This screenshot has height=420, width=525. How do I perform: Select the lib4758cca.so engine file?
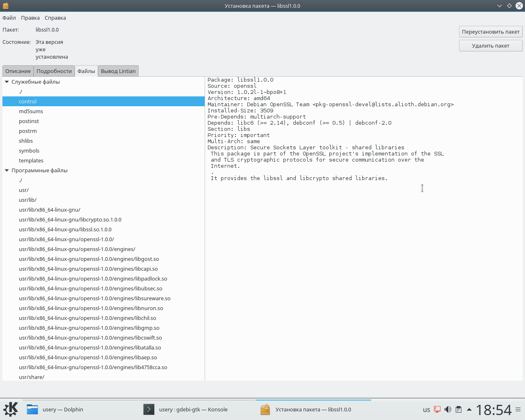(103, 367)
